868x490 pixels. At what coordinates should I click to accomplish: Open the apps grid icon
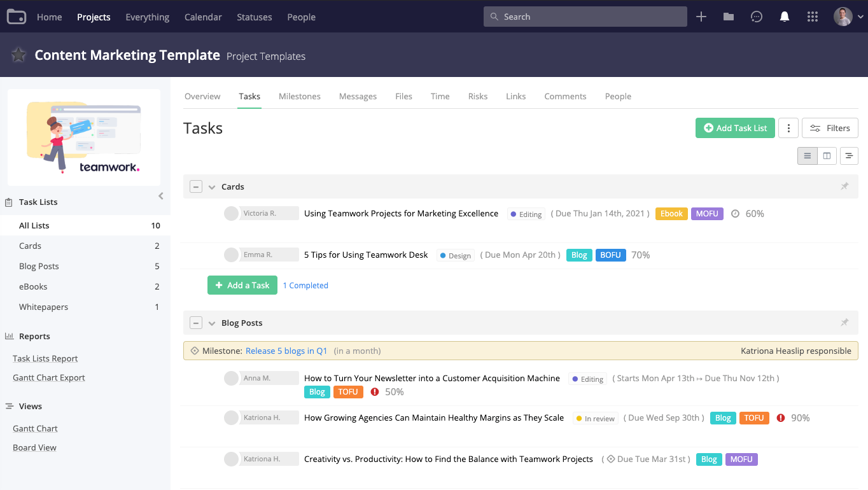pyautogui.click(x=813, y=17)
